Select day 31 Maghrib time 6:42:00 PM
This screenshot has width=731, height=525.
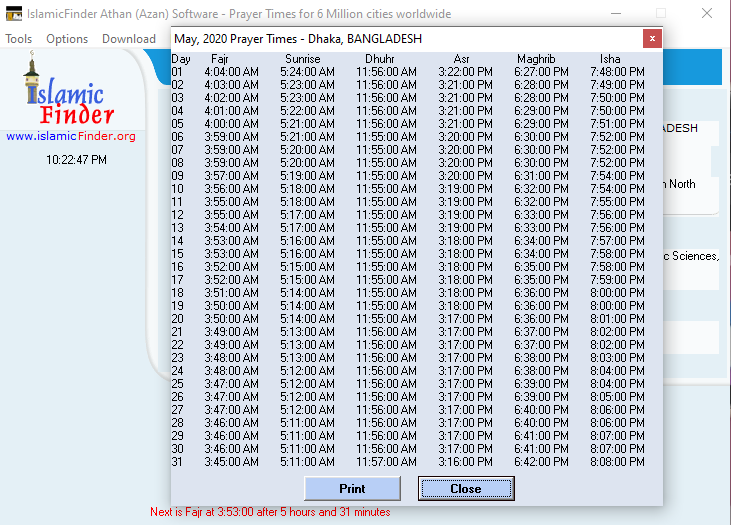click(x=541, y=462)
